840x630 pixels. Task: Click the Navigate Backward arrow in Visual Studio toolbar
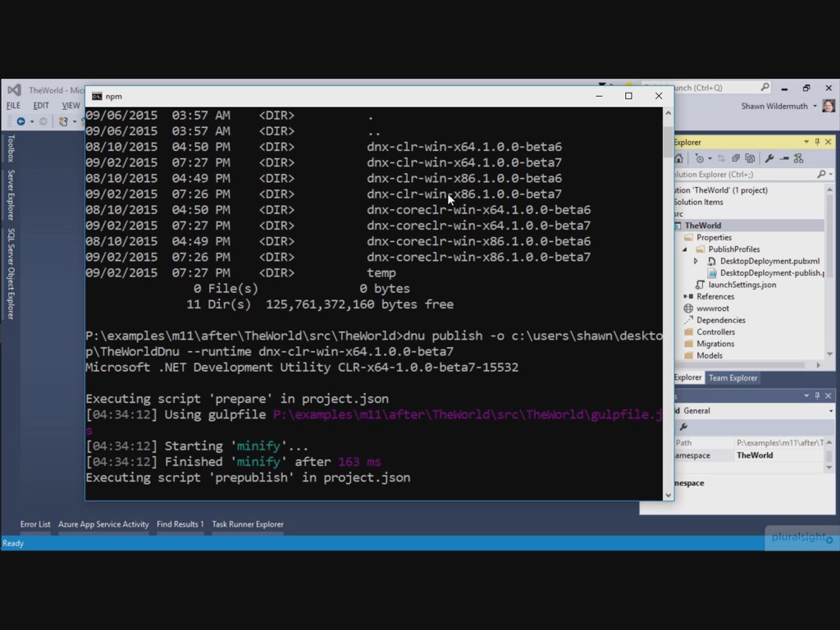[21, 121]
